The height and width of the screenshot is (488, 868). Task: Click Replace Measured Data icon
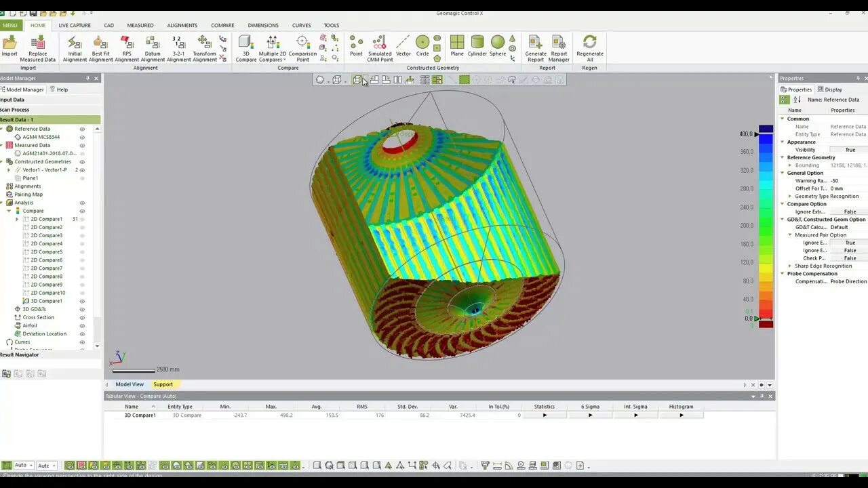pos(38,47)
